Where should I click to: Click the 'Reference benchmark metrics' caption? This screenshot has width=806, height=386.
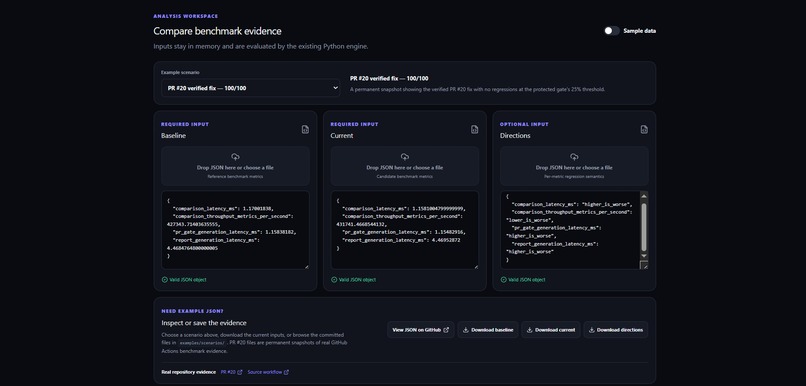click(235, 176)
